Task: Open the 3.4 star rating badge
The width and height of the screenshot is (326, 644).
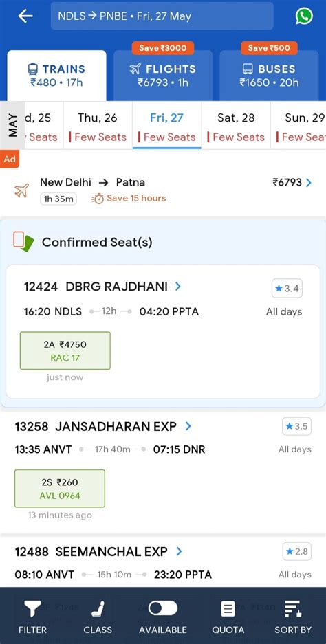Action: (x=287, y=289)
